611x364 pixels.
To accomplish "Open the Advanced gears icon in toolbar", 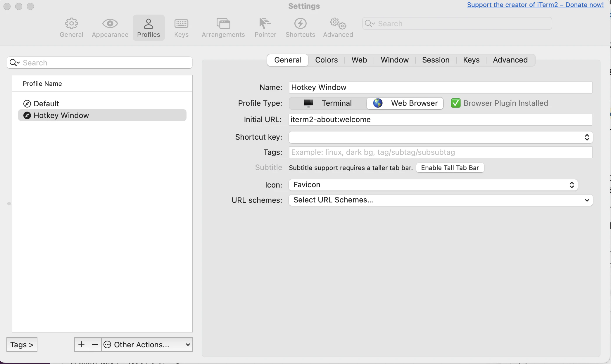I will (x=338, y=24).
